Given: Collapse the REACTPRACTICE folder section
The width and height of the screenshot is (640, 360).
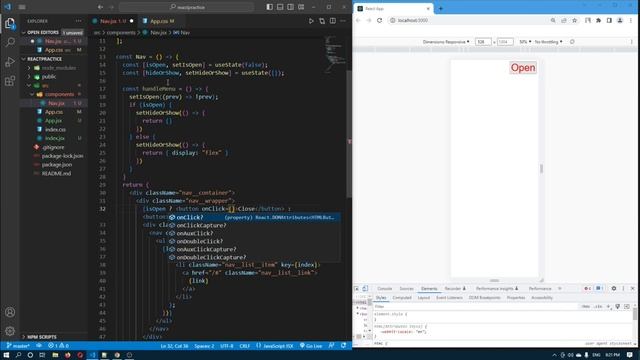Looking at the screenshot, I should 44,59.
